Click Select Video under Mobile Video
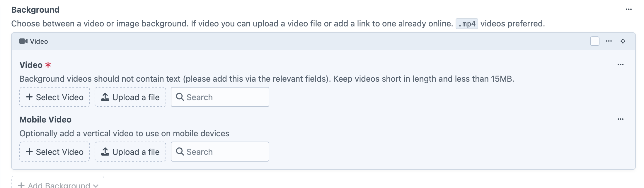The height and width of the screenshot is (188, 644). coord(55,152)
